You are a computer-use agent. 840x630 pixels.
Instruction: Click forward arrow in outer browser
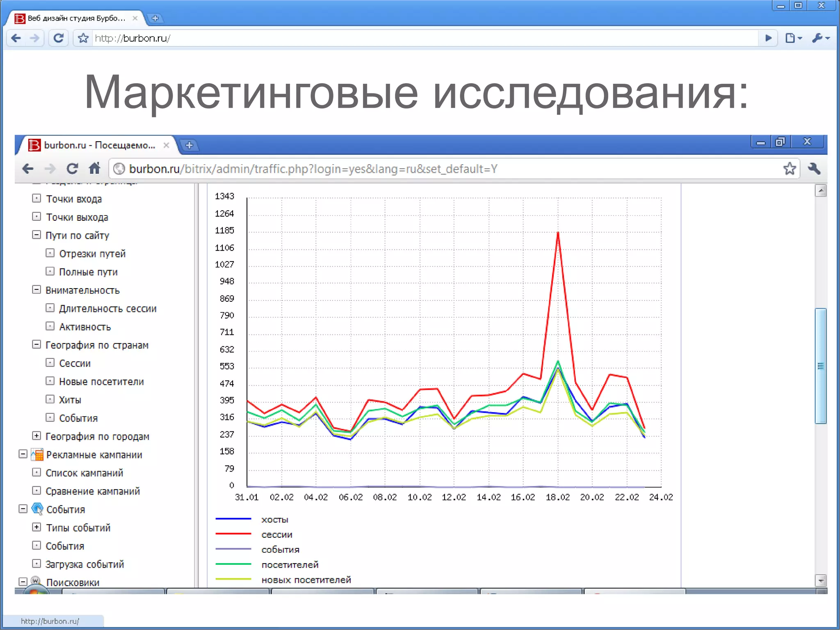(x=35, y=38)
